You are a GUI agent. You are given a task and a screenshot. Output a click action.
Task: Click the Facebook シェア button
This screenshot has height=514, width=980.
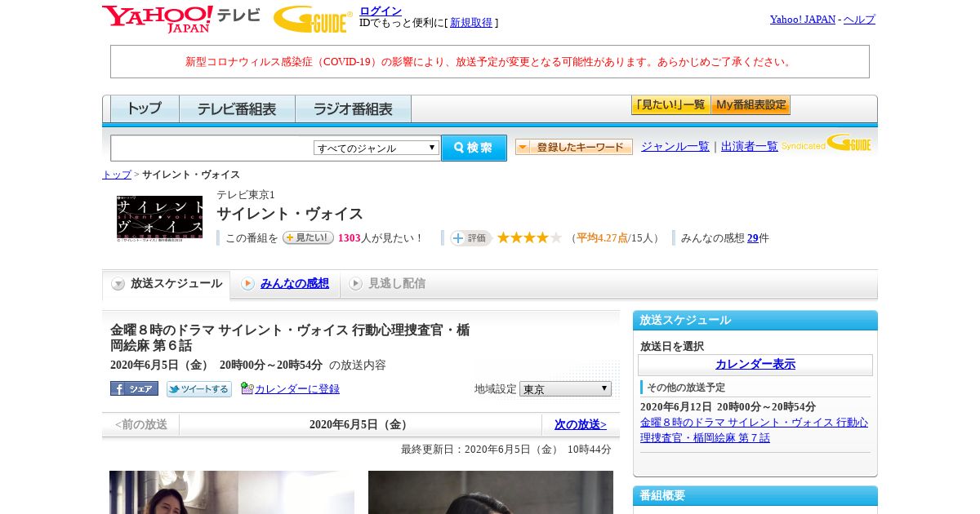tap(134, 389)
